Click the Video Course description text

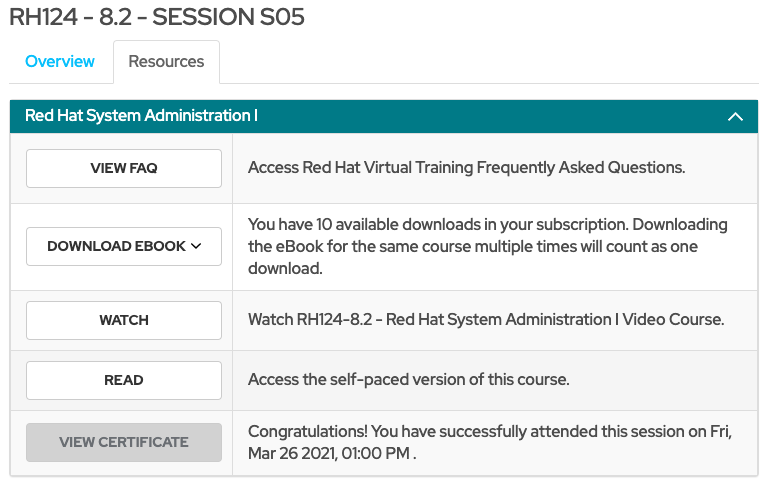[485, 320]
